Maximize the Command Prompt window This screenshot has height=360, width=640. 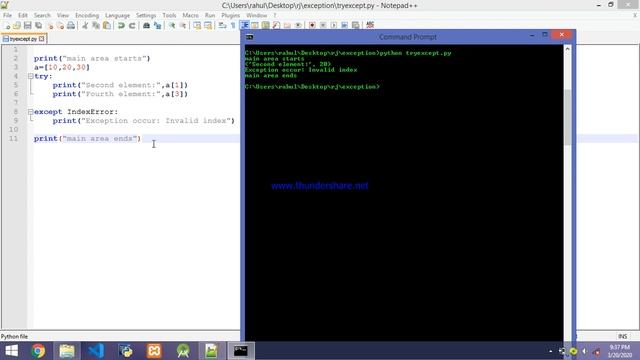545,35
